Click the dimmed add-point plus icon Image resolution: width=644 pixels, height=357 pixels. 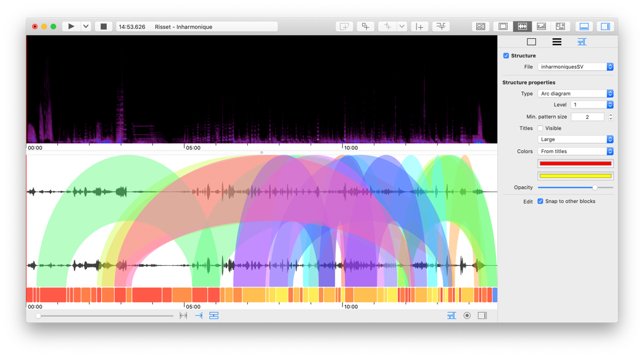[x=387, y=27]
